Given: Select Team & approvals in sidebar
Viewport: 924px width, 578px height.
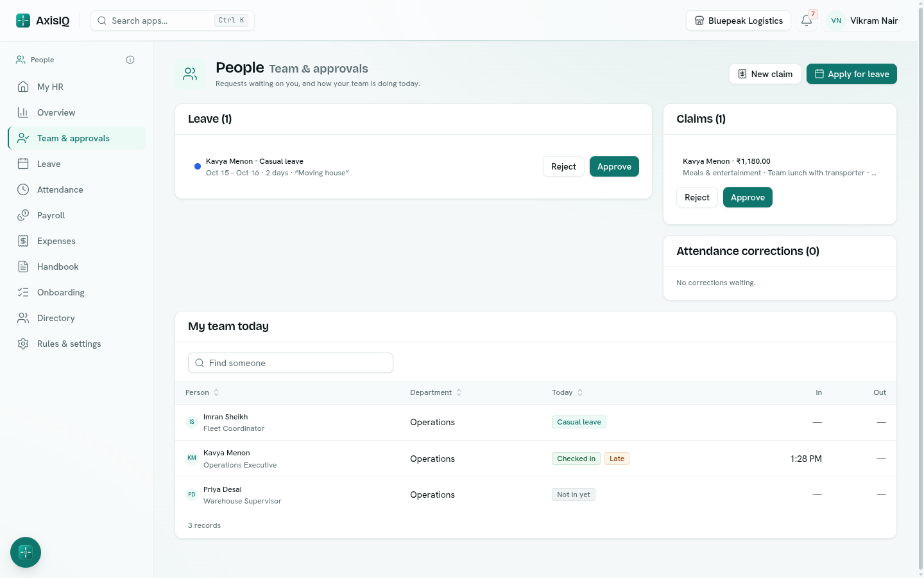Looking at the screenshot, I should [x=77, y=138].
